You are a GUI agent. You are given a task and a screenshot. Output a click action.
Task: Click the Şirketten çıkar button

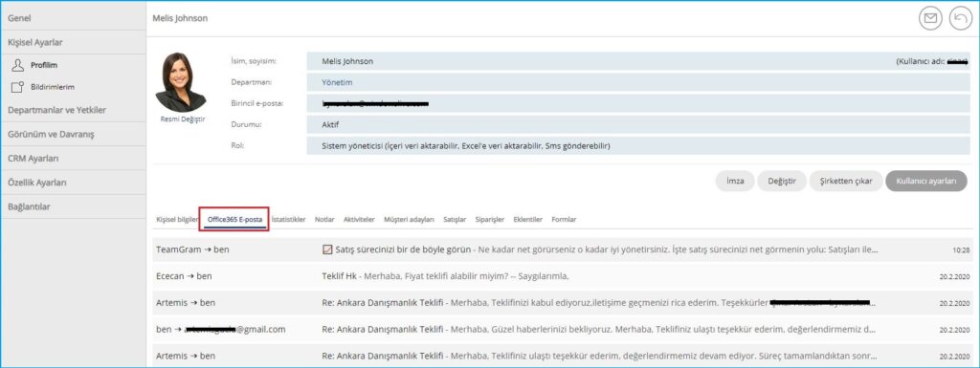click(x=846, y=181)
